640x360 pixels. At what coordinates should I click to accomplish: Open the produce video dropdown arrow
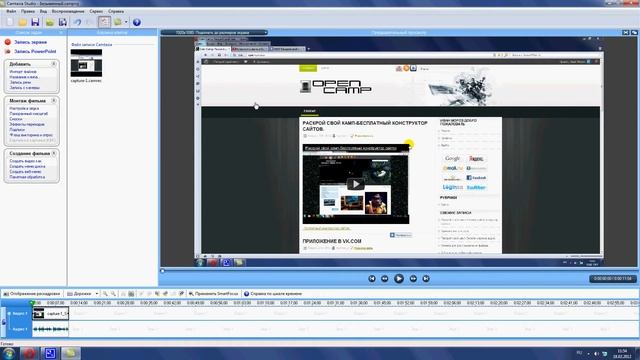[126, 22]
